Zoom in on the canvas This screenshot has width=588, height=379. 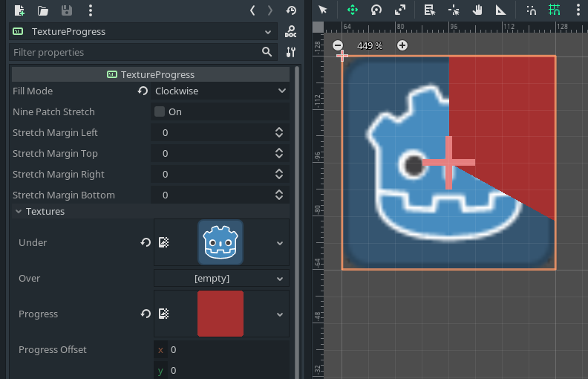point(402,45)
